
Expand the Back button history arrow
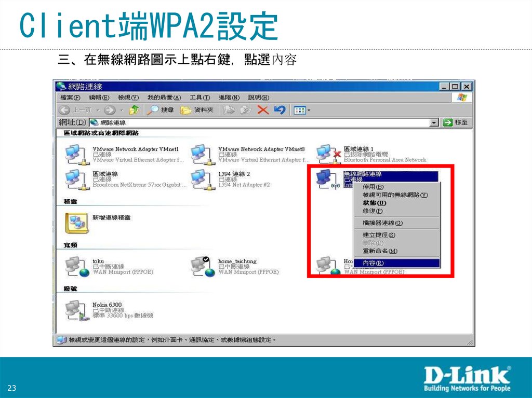(x=98, y=110)
